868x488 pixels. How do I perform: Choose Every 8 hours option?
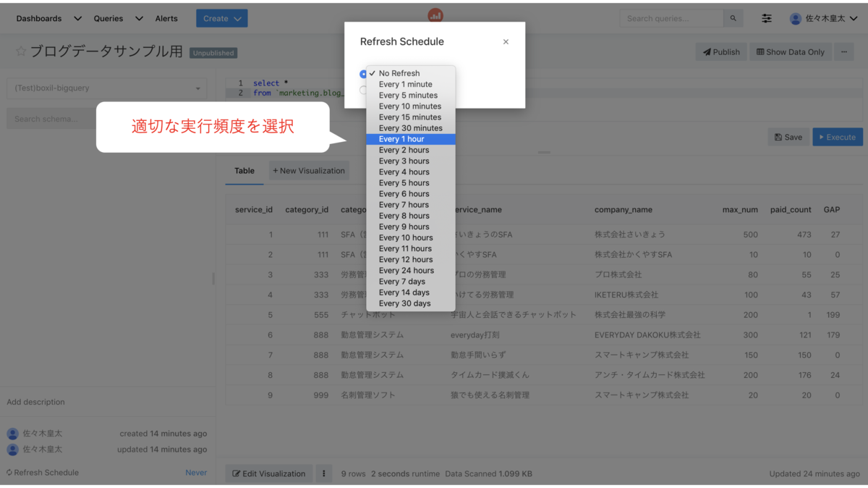point(411,216)
